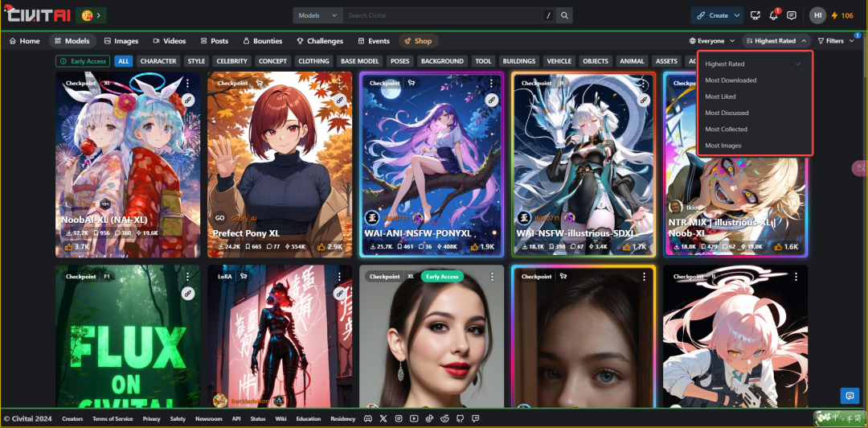
Task: Open the Everyone period dropdown
Action: click(x=712, y=41)
